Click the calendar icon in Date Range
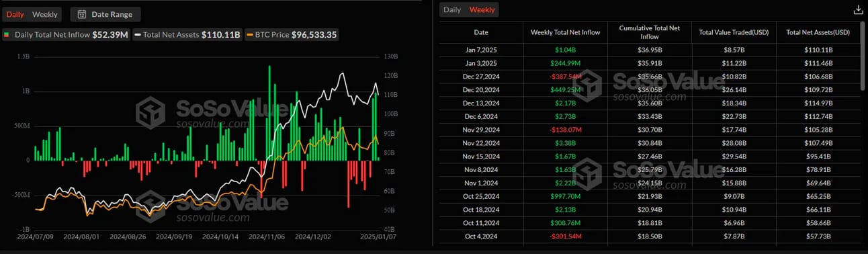 click(x=82, y=14)
